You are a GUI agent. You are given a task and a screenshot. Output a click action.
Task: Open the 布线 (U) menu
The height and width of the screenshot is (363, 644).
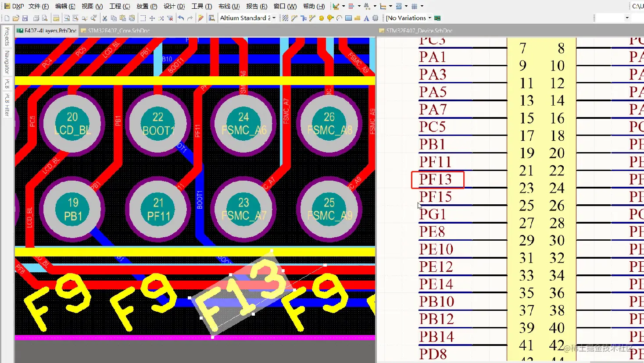[229, 6]
